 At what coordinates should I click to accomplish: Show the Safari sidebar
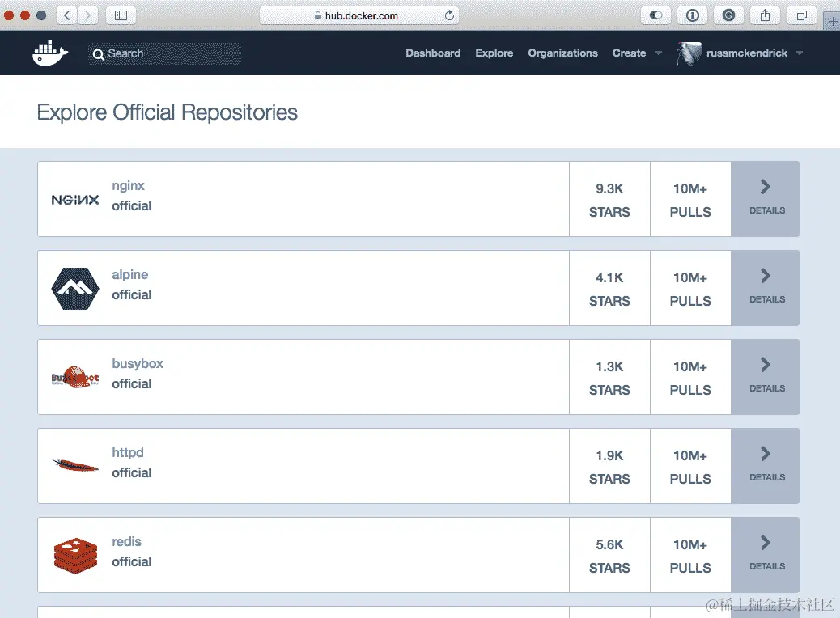click(x=121, y=15)
